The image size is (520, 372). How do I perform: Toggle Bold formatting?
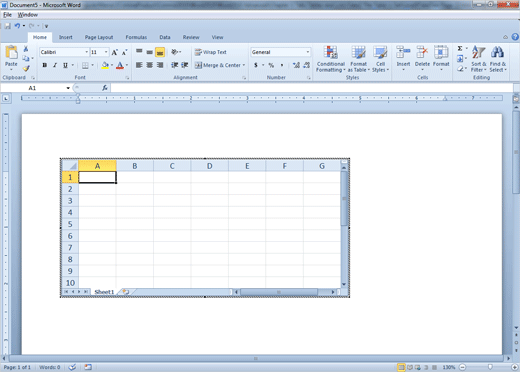pyautogui.click(x=45, y=65)
